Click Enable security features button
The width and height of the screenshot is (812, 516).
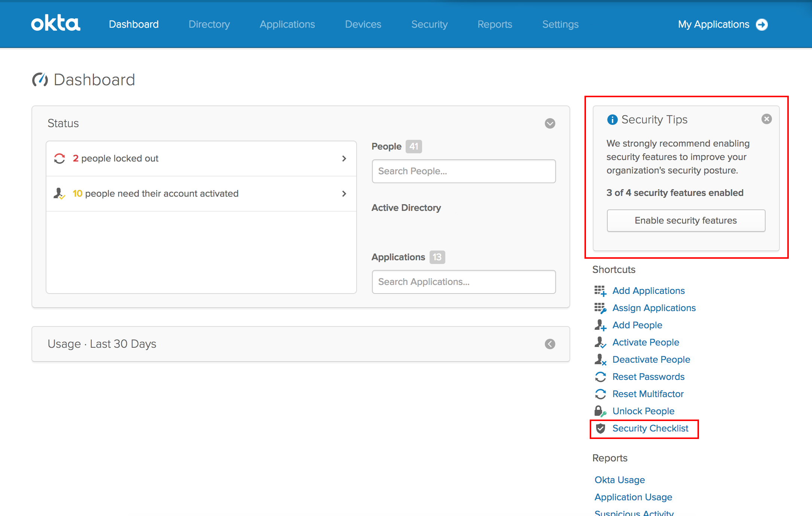coord(686,221)
